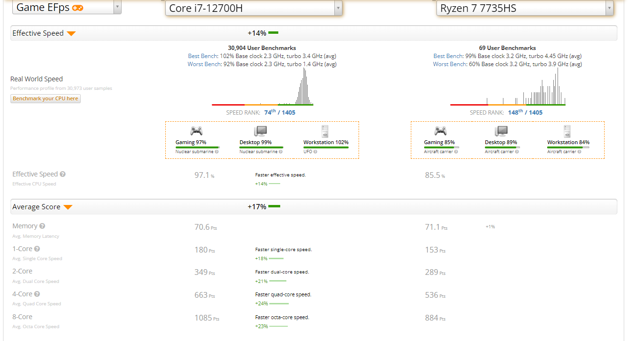Screen dimensions: 644x341
Task: Click the Gaming 97% controller icon
Action: point(196,131)
